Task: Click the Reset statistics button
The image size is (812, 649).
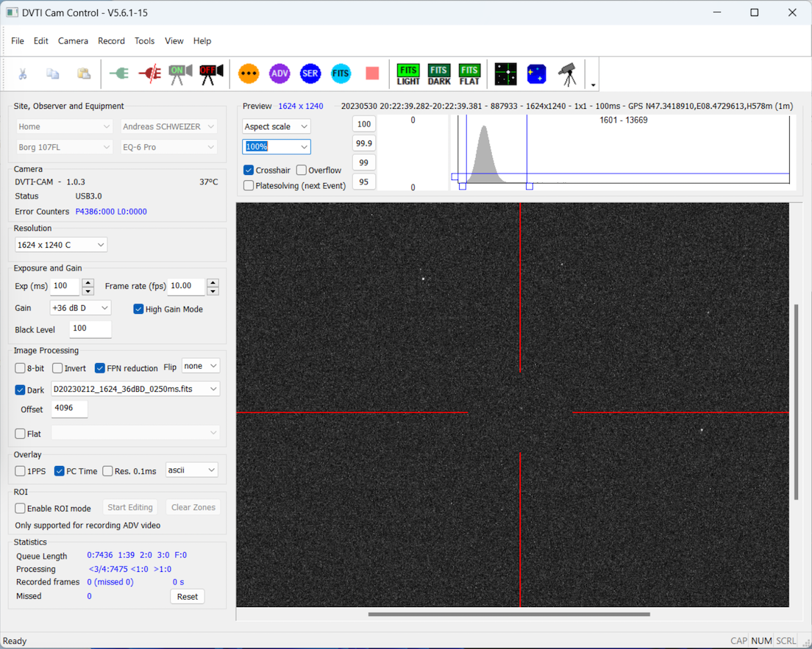Action: point(187,597)
